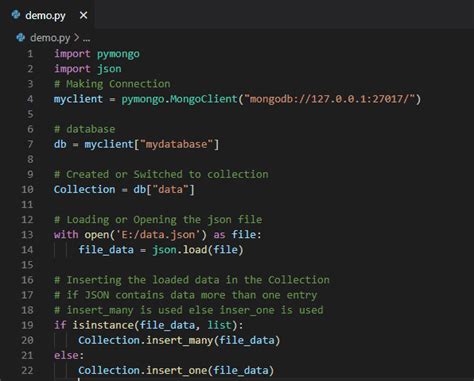
Task: Click line number 19 in the gutter
Action: point(27,325)
